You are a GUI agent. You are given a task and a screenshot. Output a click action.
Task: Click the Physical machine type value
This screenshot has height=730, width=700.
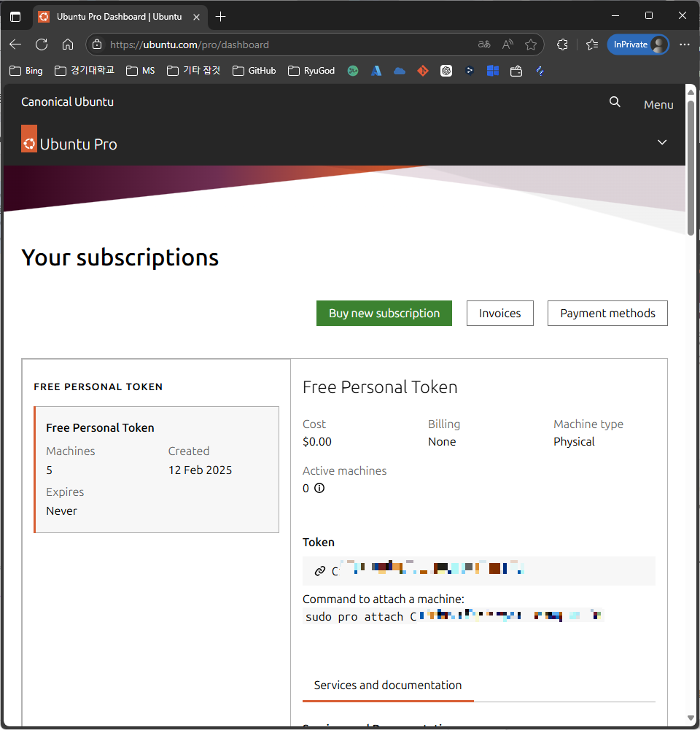(574, 442)
